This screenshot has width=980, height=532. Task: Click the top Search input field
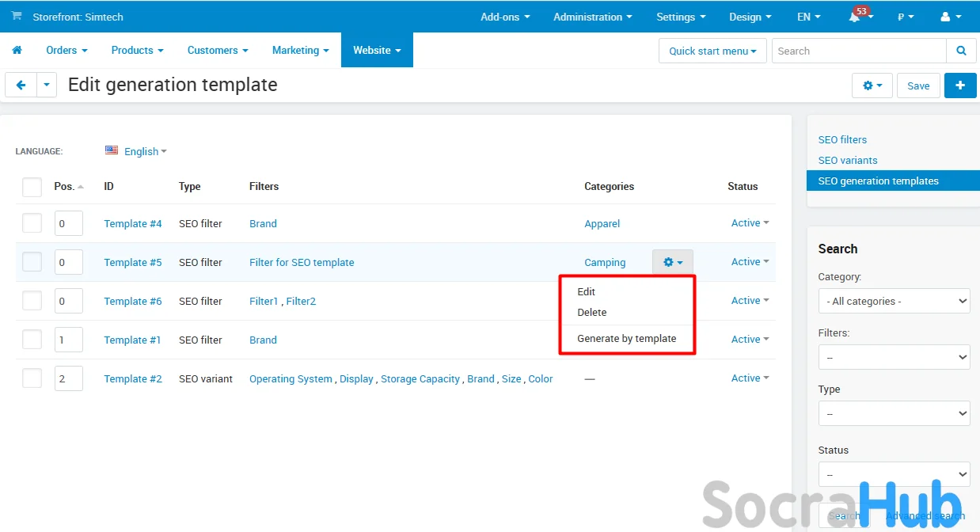click(859, 51)
